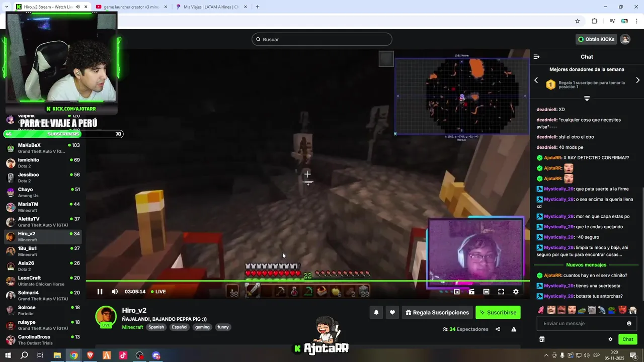644x362 pixels.
Task: Toggle notification bell for Hiro_v2
Action: (x=376, y=312)
